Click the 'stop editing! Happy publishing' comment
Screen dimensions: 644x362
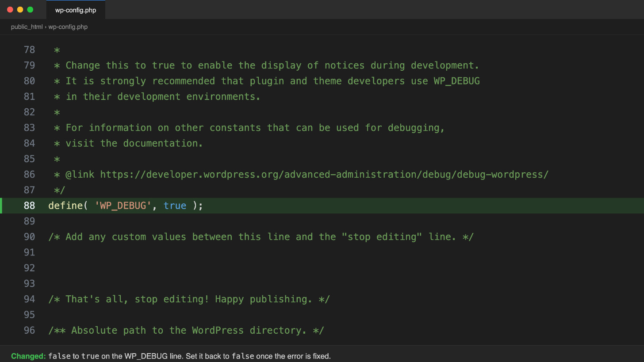[189, 299]
